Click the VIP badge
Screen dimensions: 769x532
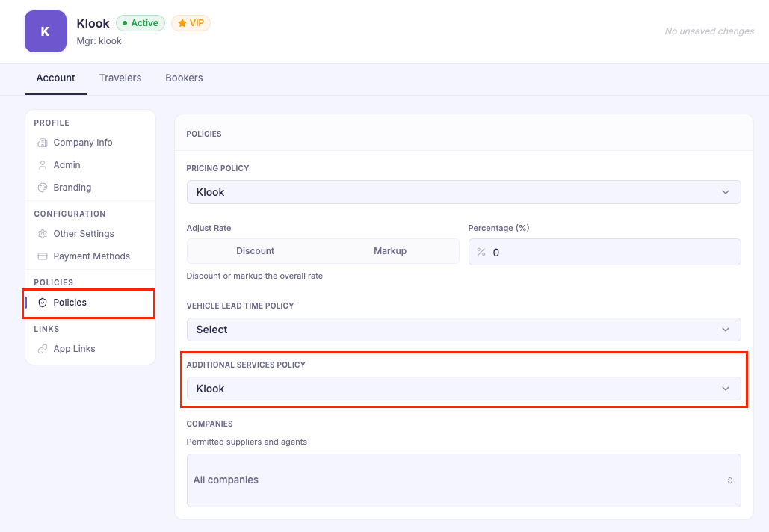coord(191,23)
